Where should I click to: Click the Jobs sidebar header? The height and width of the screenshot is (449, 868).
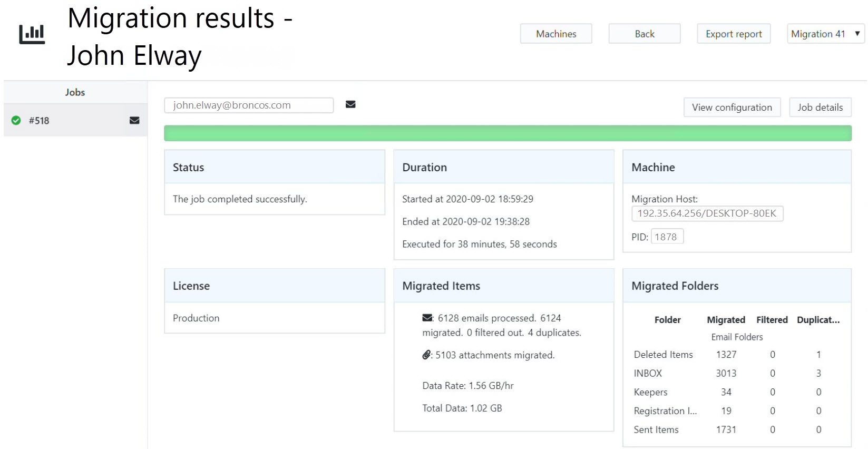click(x=75, y=92)
